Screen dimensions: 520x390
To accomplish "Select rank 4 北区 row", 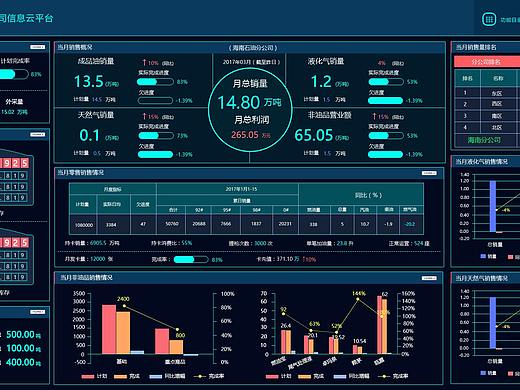I will point(487,128).
